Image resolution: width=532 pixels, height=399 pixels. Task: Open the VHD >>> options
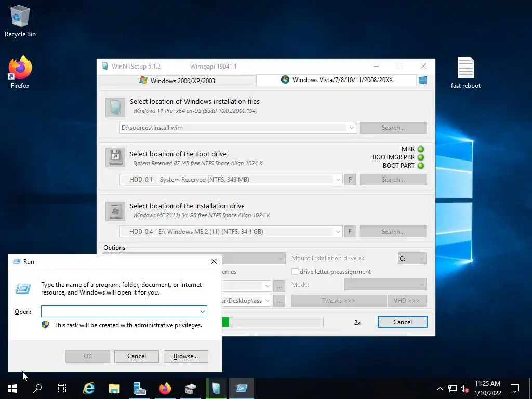pyautogui.click(x=406, y=301)
